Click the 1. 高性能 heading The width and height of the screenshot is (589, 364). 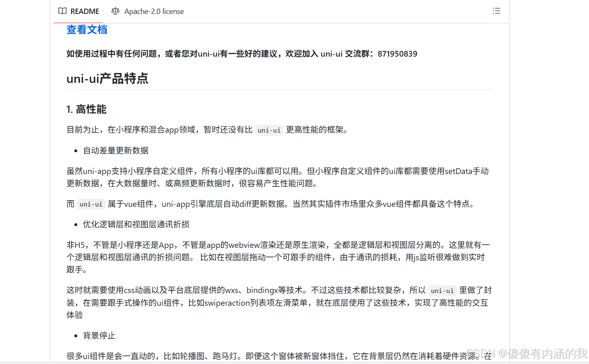[x=86, y=109]
